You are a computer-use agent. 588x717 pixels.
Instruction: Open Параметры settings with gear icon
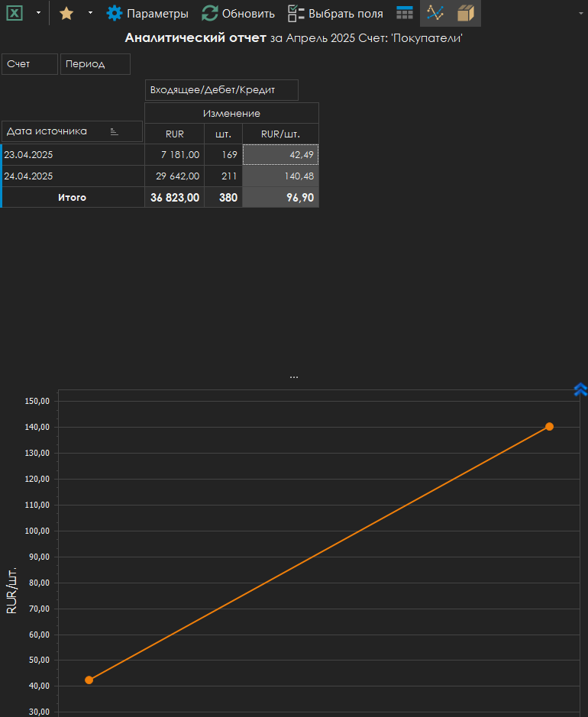(x=147, y=13)
